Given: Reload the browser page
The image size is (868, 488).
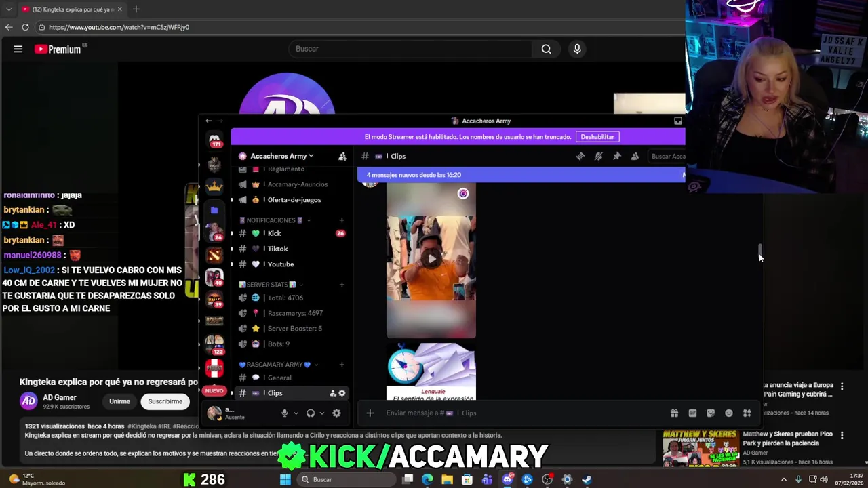Looking at the screenshot, I should [x=25, y=27].
